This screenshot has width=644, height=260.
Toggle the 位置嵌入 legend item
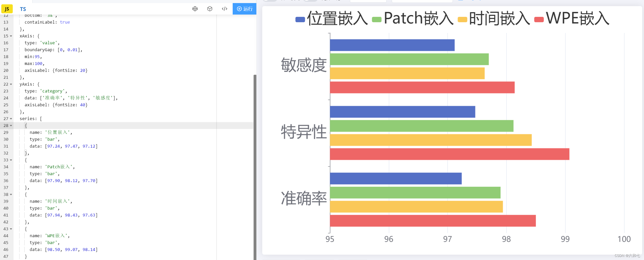pos(331,19)
